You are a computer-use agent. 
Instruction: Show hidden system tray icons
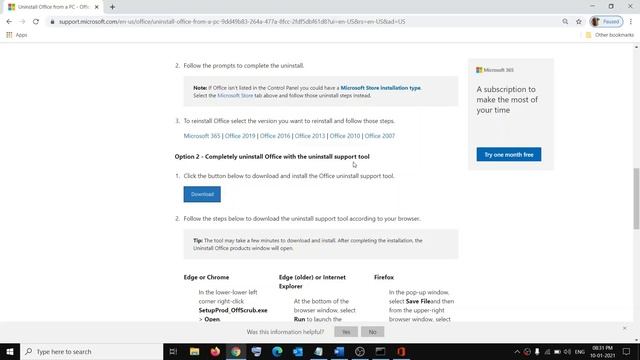click(x=517, y=352)
